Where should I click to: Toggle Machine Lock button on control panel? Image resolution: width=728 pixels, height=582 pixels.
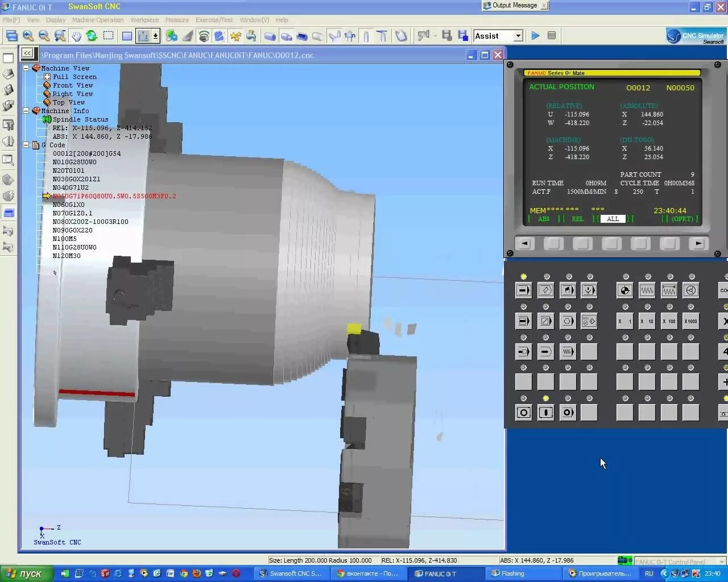[545, 352]
